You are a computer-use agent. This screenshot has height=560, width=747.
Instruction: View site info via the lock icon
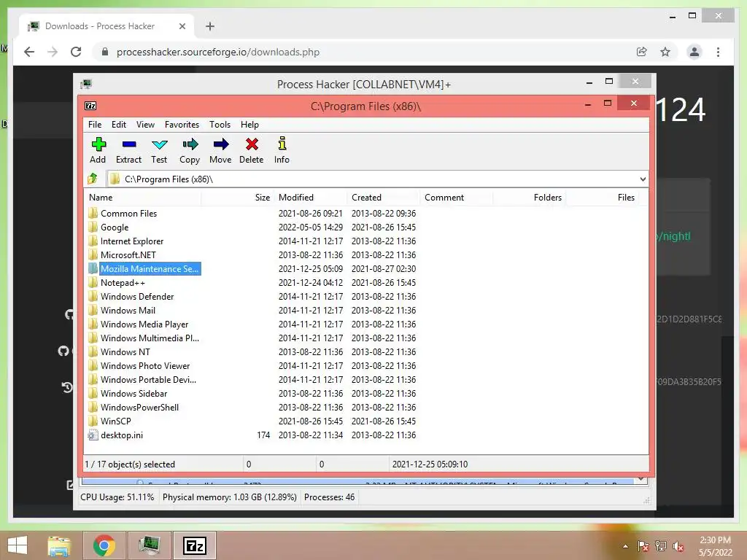pyautogui.click(x=105, y=52)
